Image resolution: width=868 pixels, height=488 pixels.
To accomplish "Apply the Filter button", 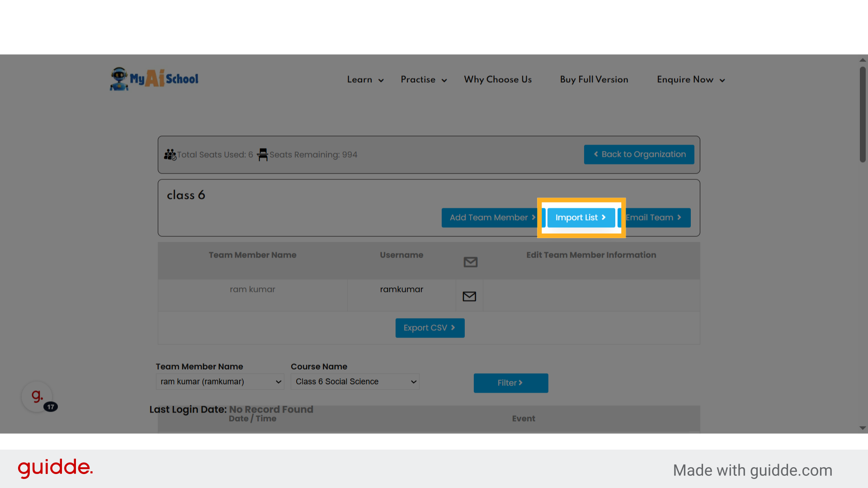I will 510,383.
